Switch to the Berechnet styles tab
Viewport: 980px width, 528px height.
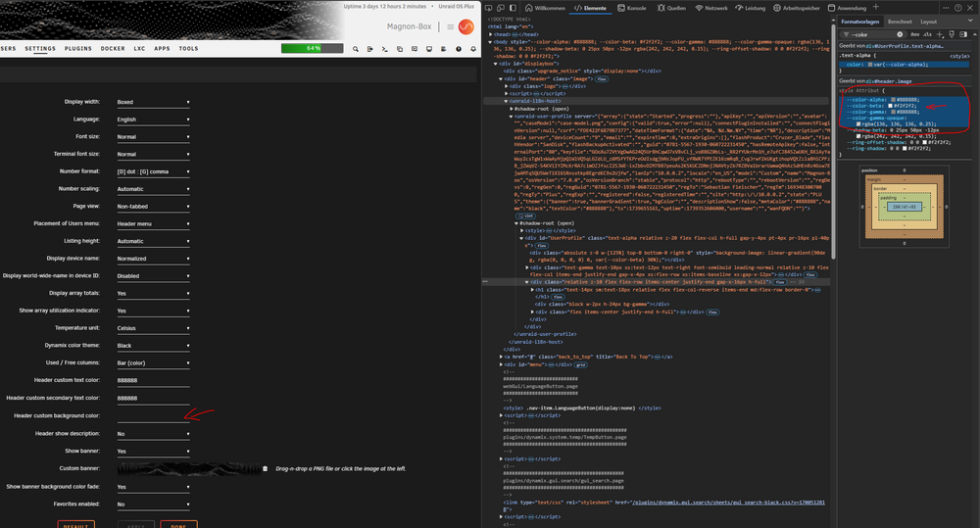point(900,22)
